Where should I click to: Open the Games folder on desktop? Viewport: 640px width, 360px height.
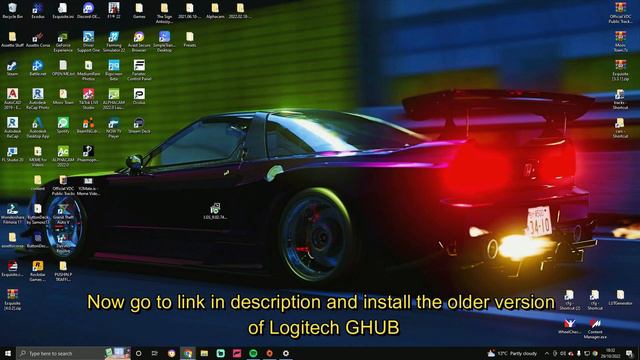139,11
